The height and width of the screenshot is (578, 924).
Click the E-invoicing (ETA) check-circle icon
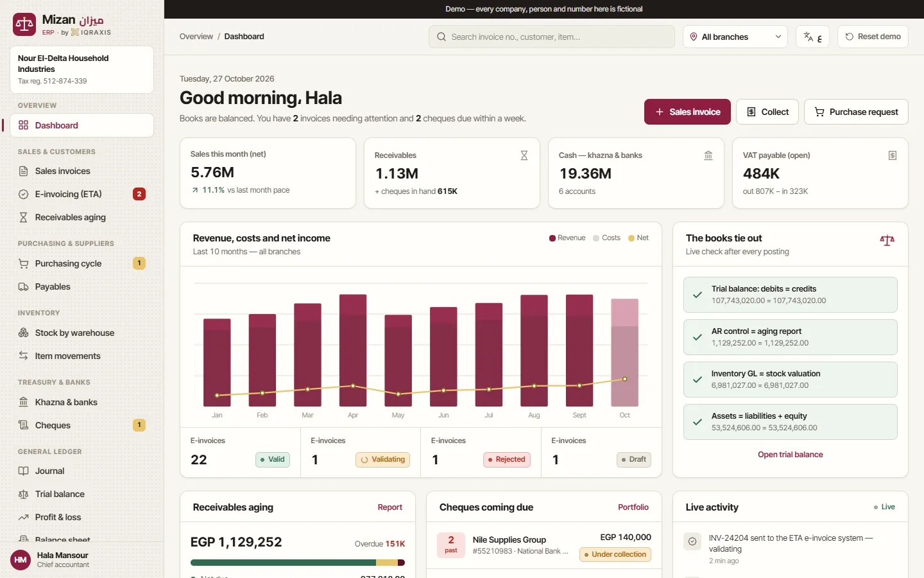24,194
